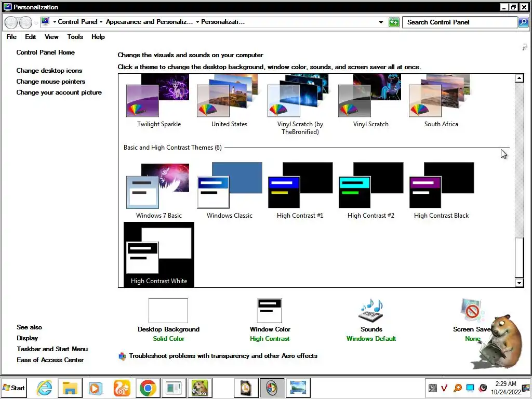Go to Control Panel Home

point(46,52)
